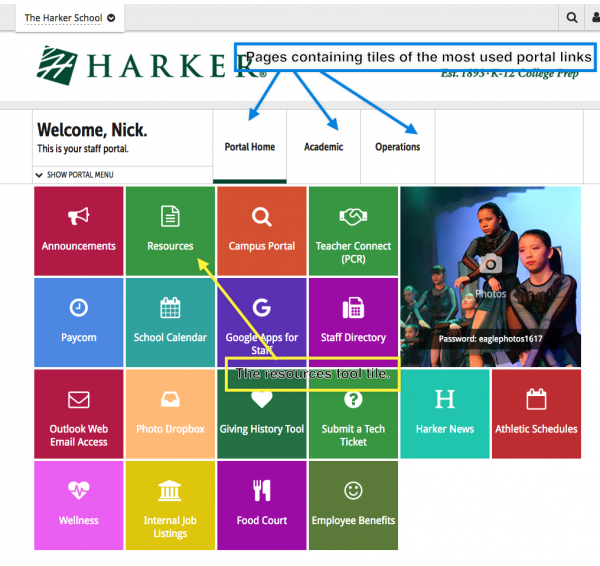Screen dimensions: 600x566
Task: Open the Food Court tile
Action: tap(261, 505)
